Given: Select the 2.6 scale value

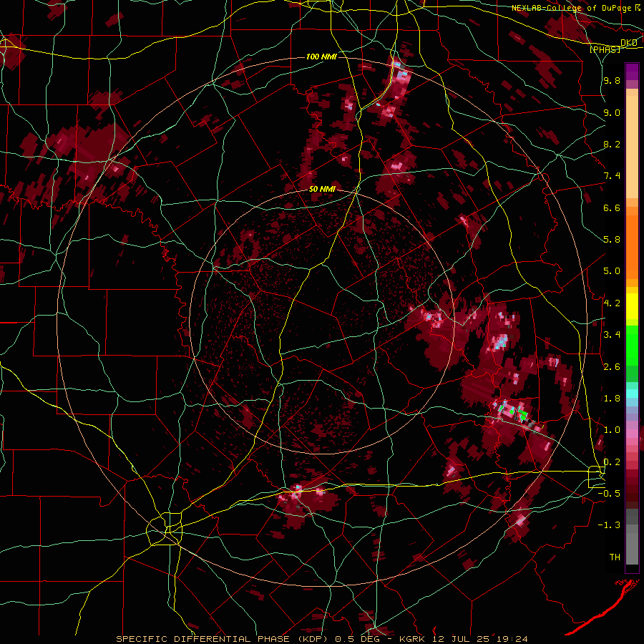Looking at the screenshot, I should point(612,366).
